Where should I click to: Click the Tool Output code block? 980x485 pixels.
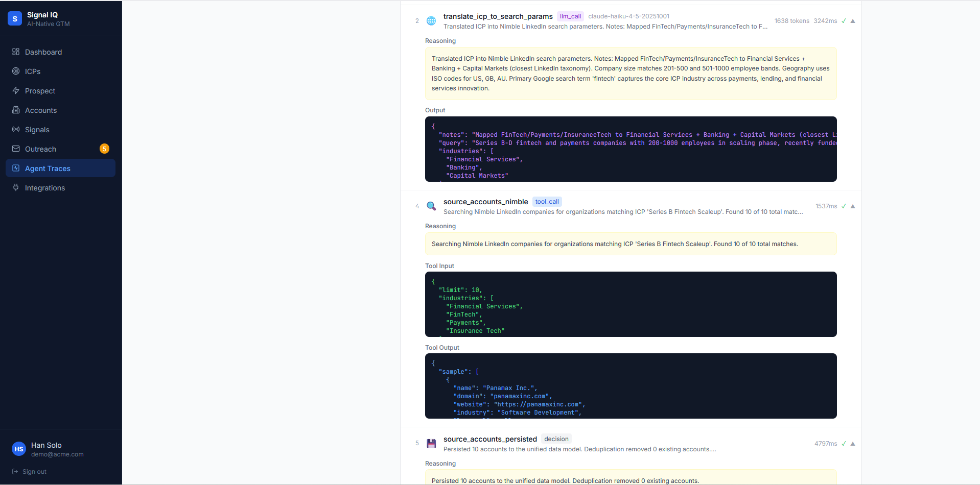[631, 386]
